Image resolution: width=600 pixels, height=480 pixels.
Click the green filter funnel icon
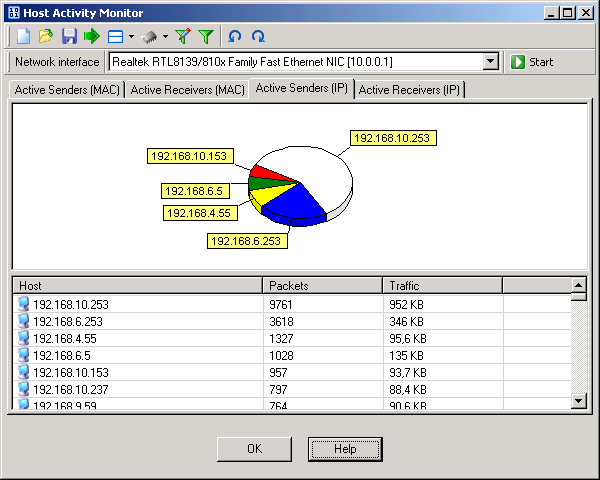(205, 37)
